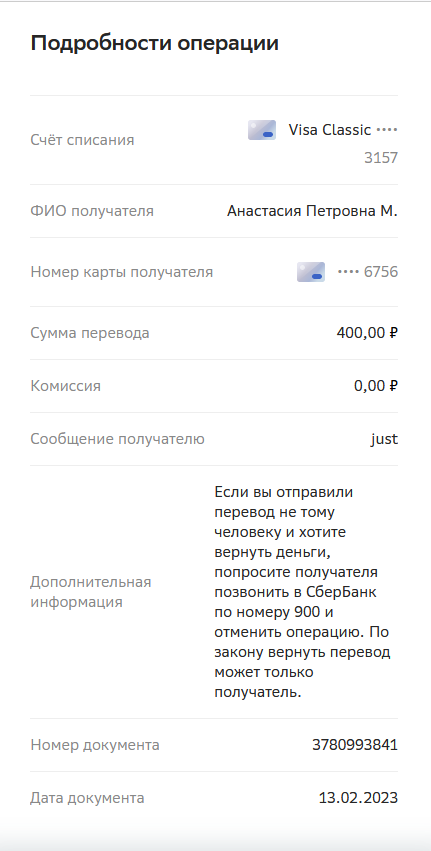Click the commission value 0,00 ₽
The image size is (431, 851).
(376, 386)
